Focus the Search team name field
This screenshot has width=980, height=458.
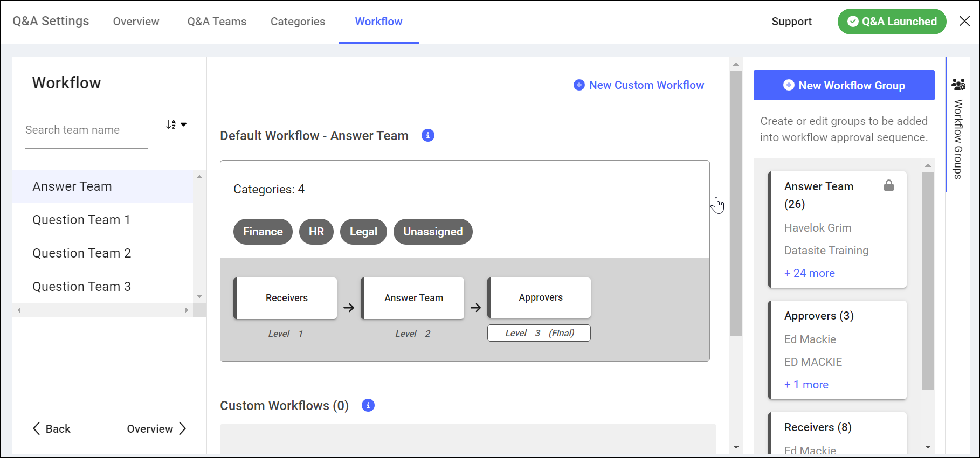86,130
